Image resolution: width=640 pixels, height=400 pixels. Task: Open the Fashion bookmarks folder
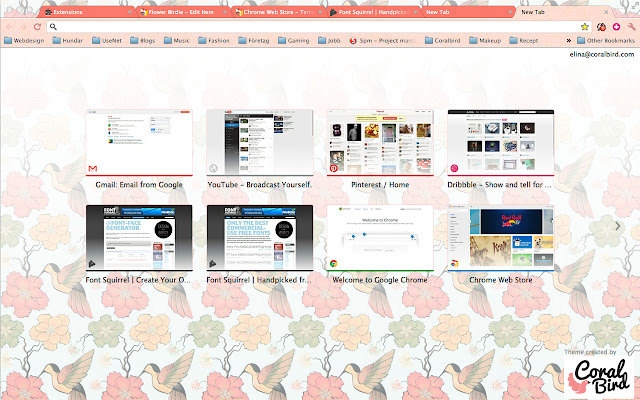214,40
